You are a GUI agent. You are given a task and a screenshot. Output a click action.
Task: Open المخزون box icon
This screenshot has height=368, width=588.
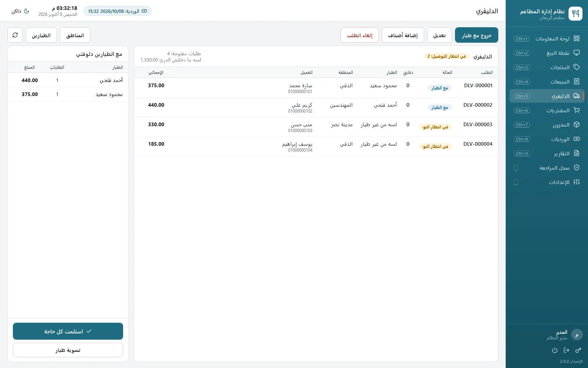pos(577,125)
